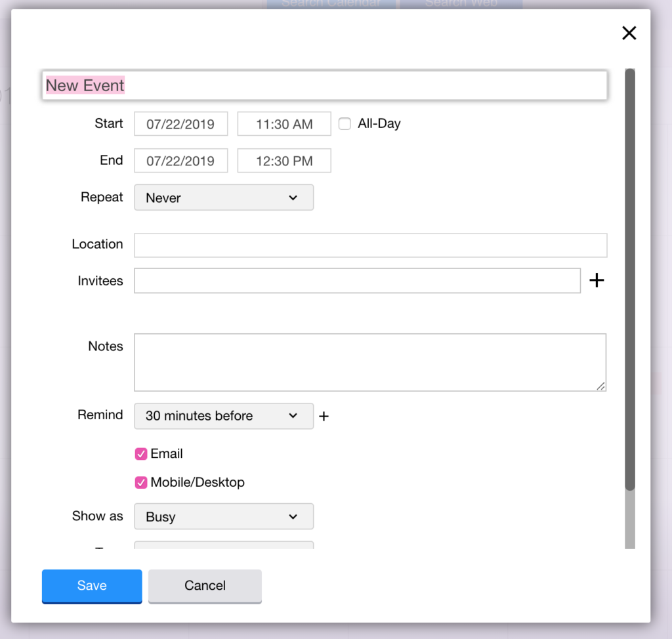Image resolution: width=672 pixels, height=639 pixels.
Task: Open the Remind dropdown, 30 minutes before
Action: coord(224,416)
